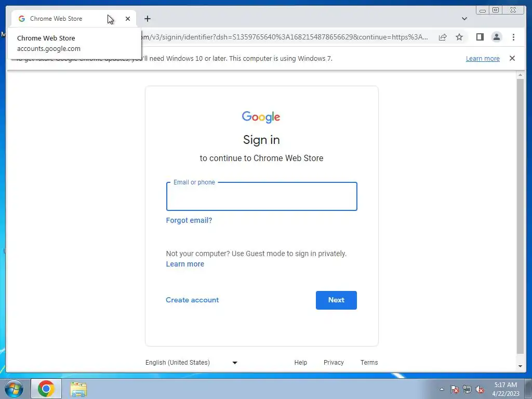Click the Show desktop strip
This screenshot has height=399, width=532.
click(x=528, y=389)
